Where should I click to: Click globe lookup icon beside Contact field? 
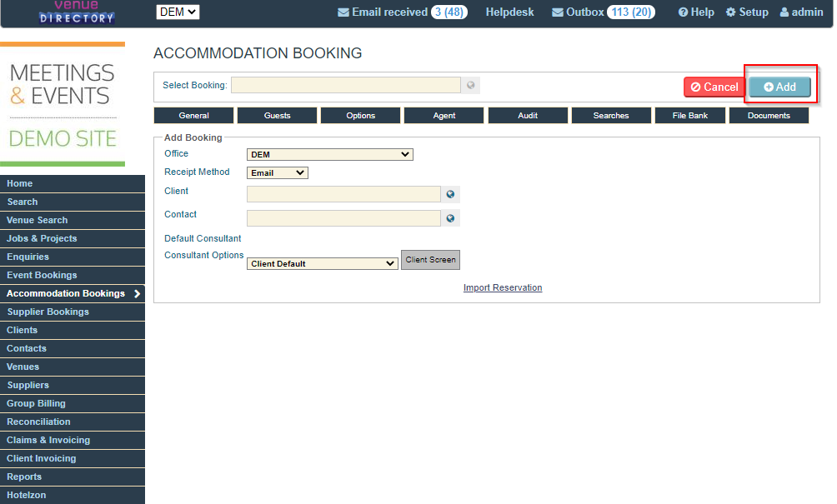coord(450,218)
